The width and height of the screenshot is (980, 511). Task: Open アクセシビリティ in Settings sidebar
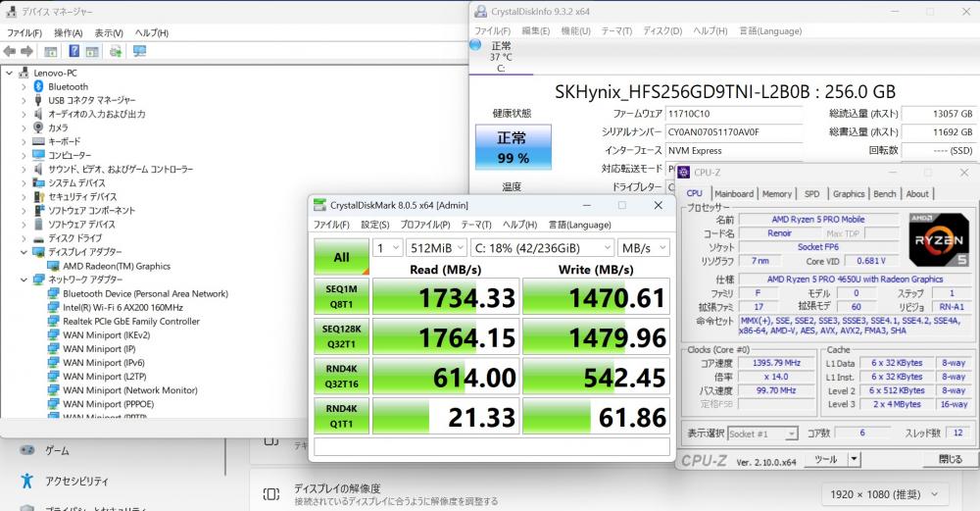point(76,481)
